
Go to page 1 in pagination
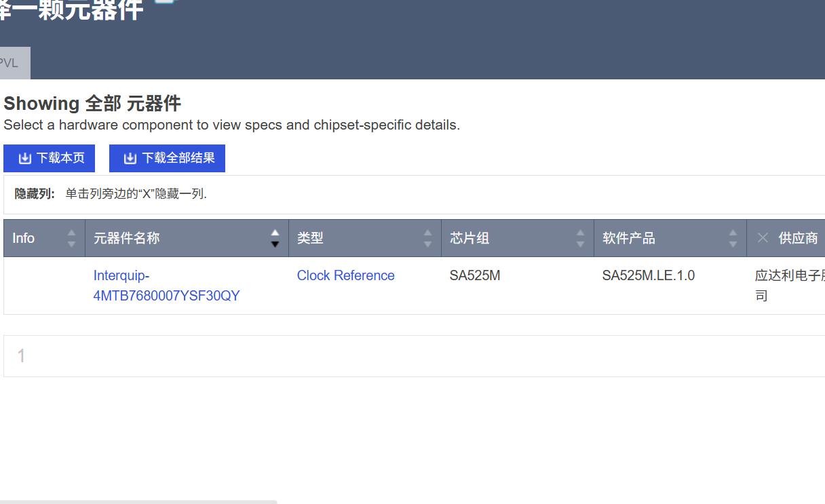(x=21, y=355)
